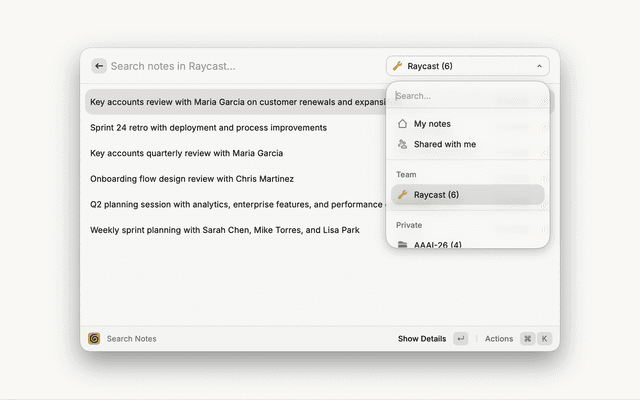Click the Command key icon in footer
The height and width of the screenshot is (400, 640).
point(527,338)
